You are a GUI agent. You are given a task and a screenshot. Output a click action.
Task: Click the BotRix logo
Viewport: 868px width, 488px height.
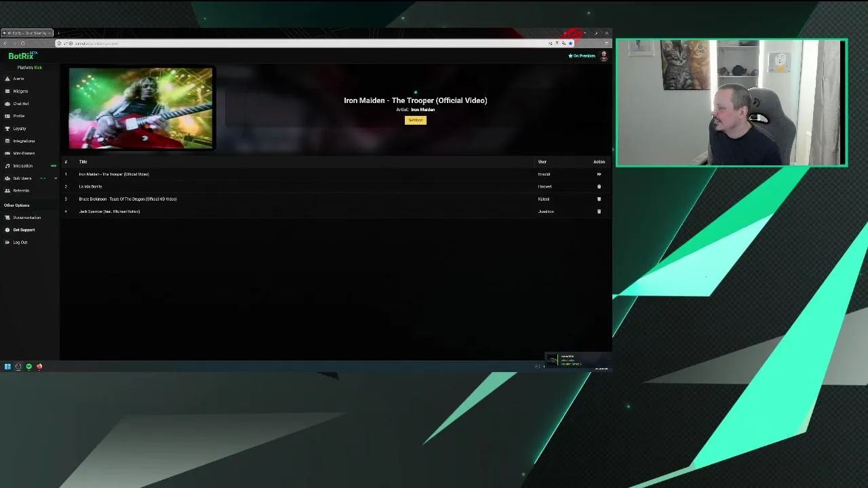22,56
